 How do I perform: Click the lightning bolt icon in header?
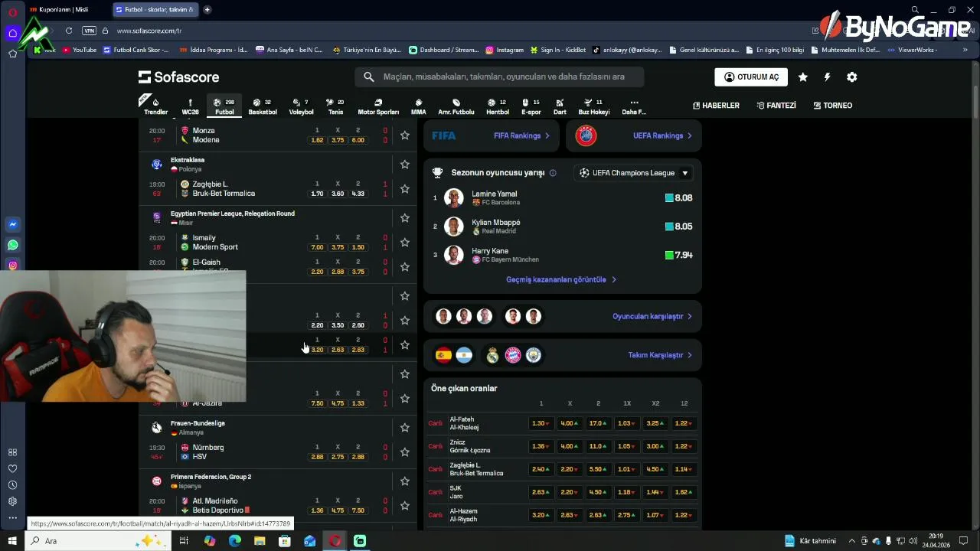pos(827,77)
